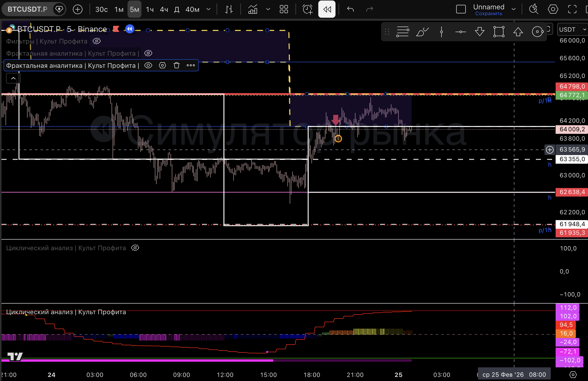Viewport: 588px width, 381px height.
Task: Expand the timeframe list dropdown arrow
Action: (208, 9)
